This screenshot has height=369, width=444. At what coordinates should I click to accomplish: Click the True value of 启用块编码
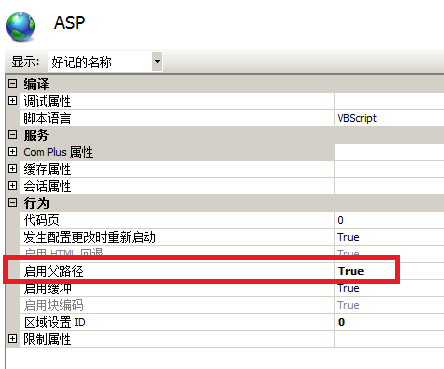pos(348,305)
